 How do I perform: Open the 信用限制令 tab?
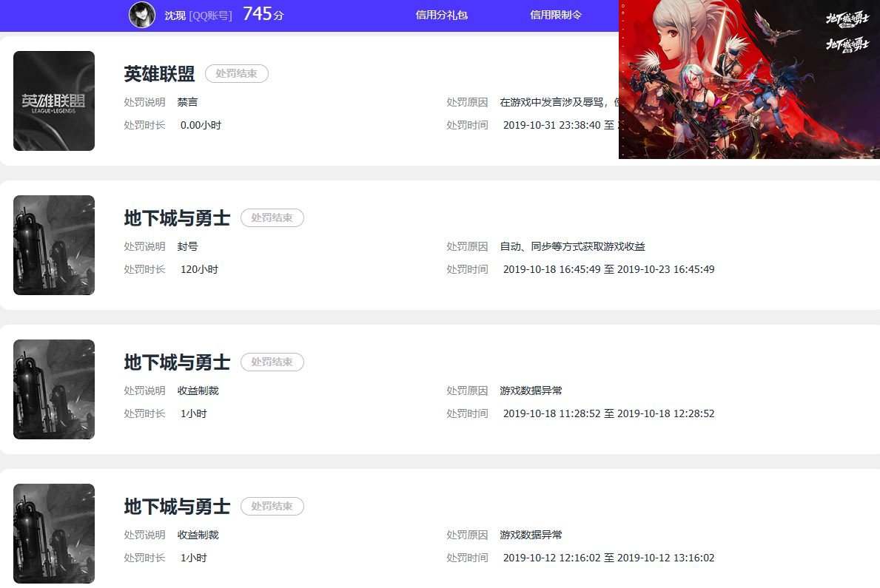pos(556,15)
